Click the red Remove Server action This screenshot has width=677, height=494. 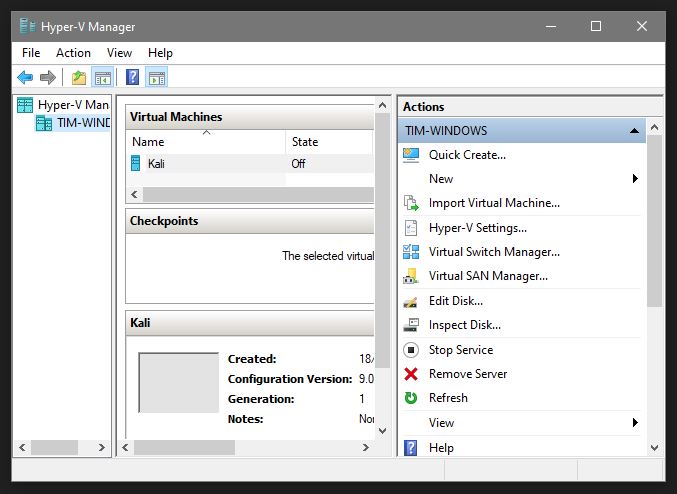[x=467, y=374]
